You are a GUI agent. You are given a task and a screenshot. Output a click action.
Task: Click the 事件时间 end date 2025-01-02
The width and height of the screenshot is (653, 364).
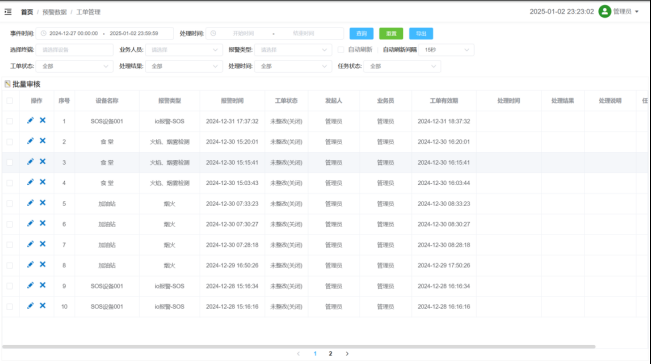[134, 33]
